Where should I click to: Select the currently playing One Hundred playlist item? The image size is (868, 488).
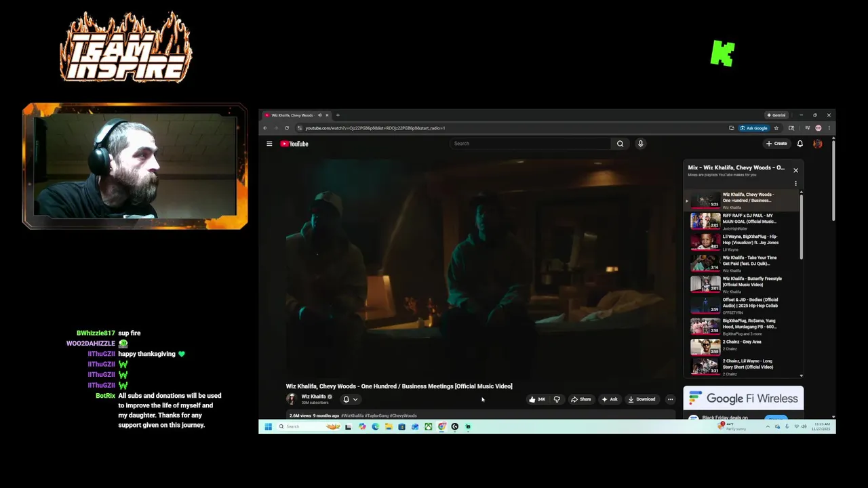tap(743, 200)
